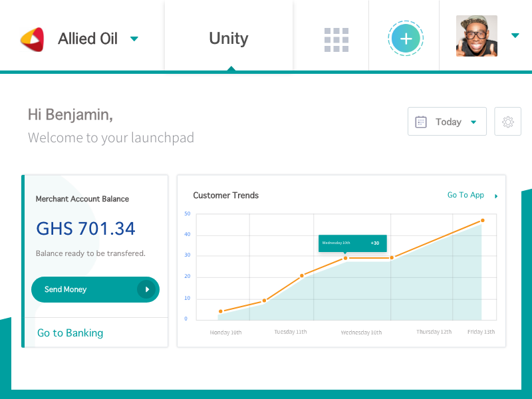Click the Thursday 12th axis label
532x399 pixels.
point(434,332)
